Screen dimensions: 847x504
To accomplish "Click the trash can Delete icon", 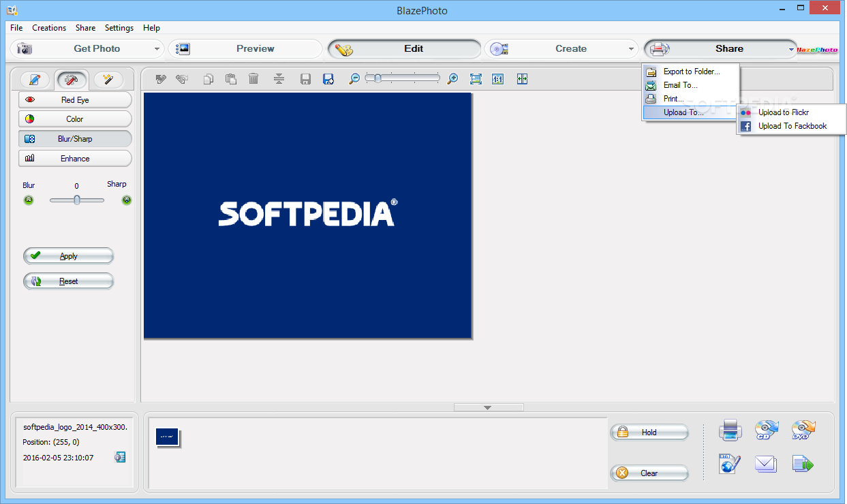I will 253,79.
